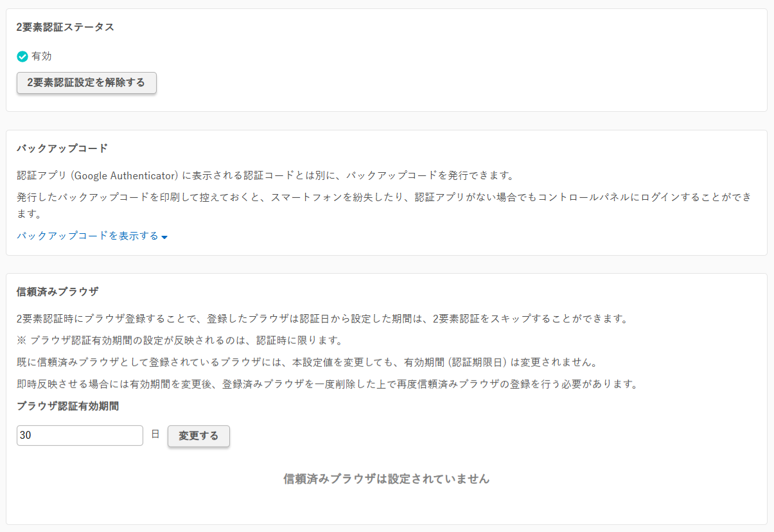Expand the backup code dropdown arrow
Image resolution: width=774 pixels, height=532 pixels.
click(164, 237)
